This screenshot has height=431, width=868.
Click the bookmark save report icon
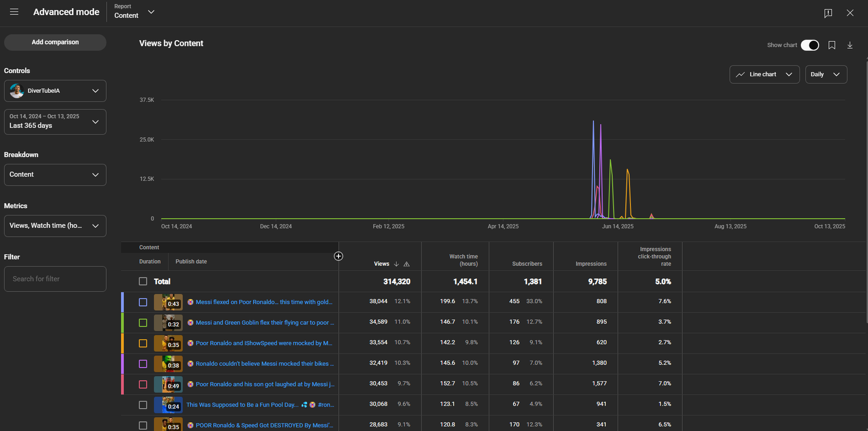click(832, 45)
